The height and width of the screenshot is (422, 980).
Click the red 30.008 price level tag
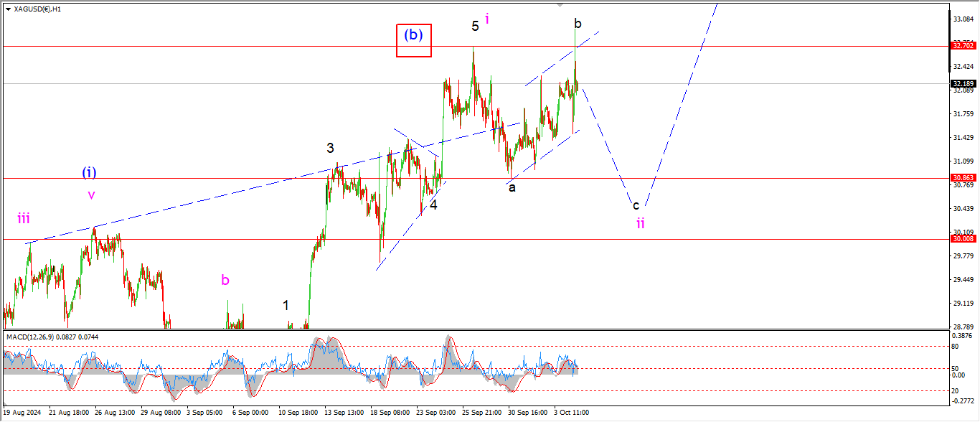coord(962,238)
